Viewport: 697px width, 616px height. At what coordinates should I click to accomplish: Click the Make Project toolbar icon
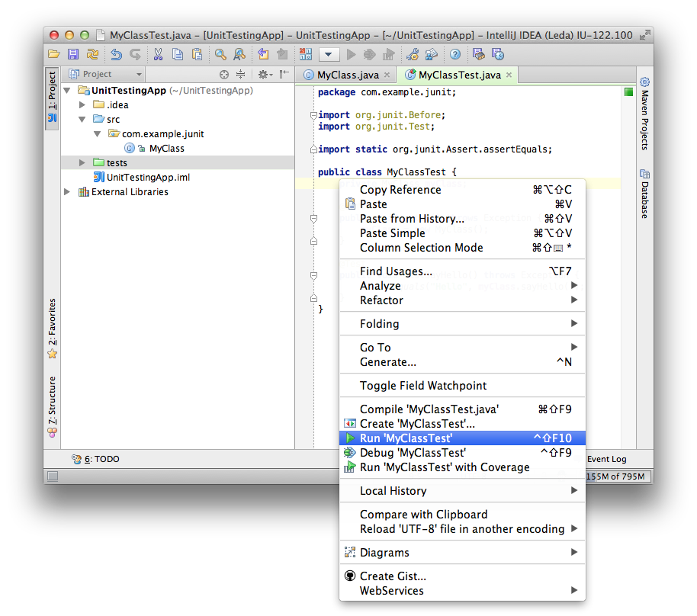[306, 54]
